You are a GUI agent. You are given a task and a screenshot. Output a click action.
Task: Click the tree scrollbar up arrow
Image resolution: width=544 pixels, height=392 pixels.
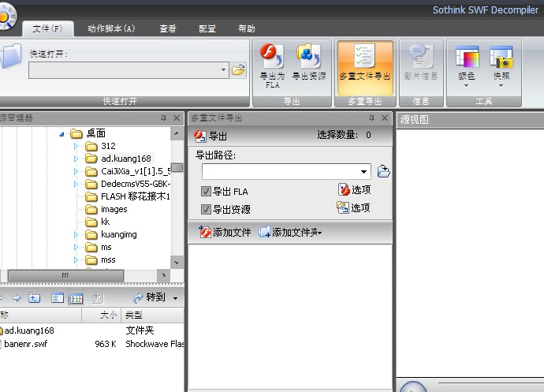(177, 133)
